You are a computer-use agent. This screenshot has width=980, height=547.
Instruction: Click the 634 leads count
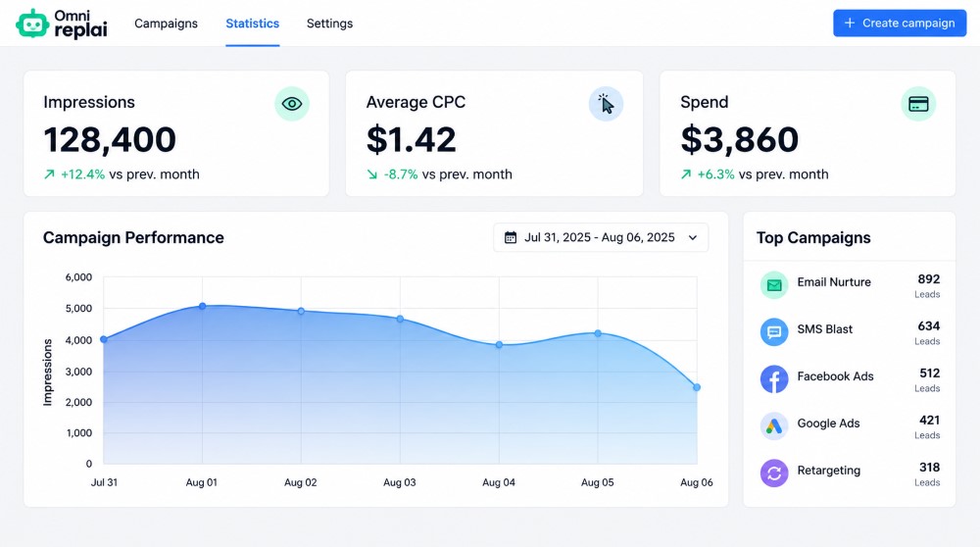tap(929, 325)
